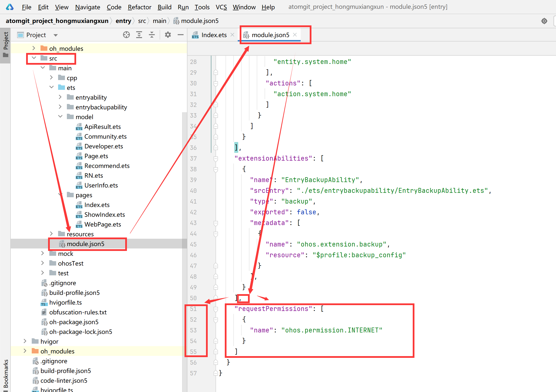Click the main breadcrumb
Screen dimensions: 556x392
coord(160,21)
